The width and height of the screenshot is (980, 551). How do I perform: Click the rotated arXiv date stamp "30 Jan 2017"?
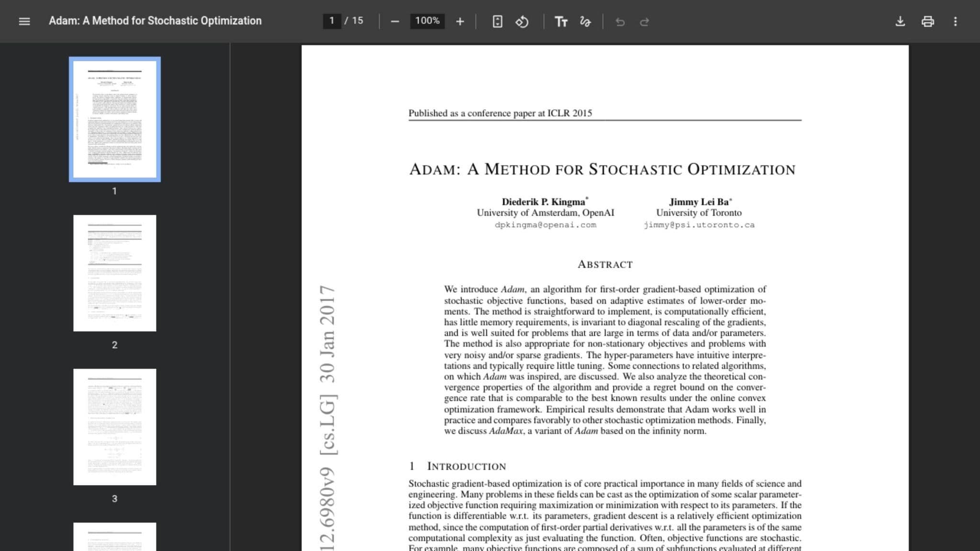tap(327, 334)
